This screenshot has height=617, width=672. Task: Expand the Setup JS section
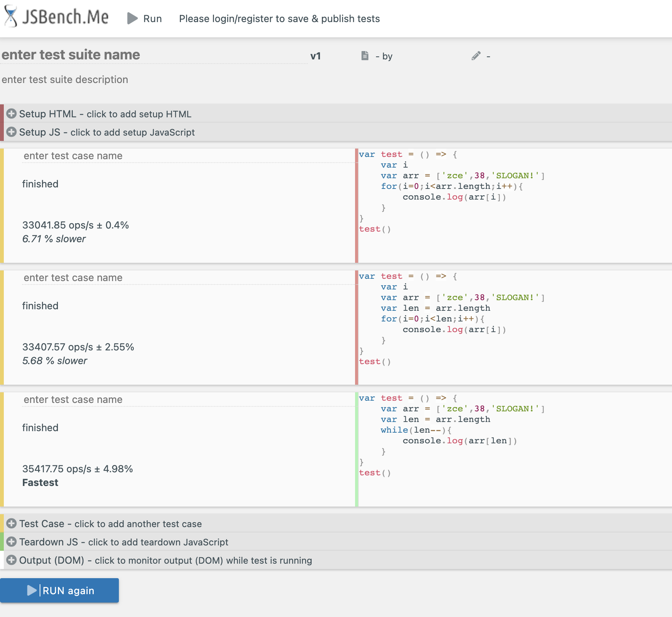(107, 132)
